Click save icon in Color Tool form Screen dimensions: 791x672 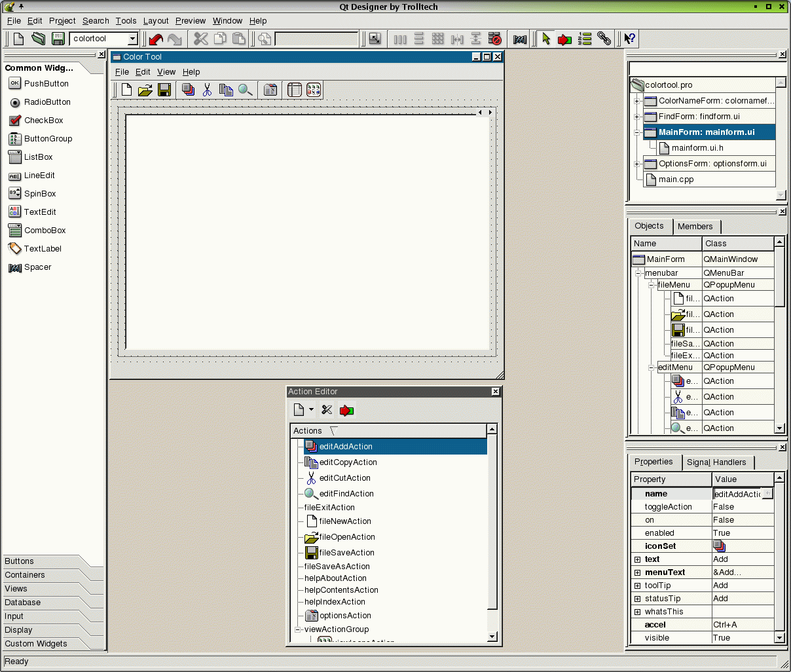pos(164,90)
